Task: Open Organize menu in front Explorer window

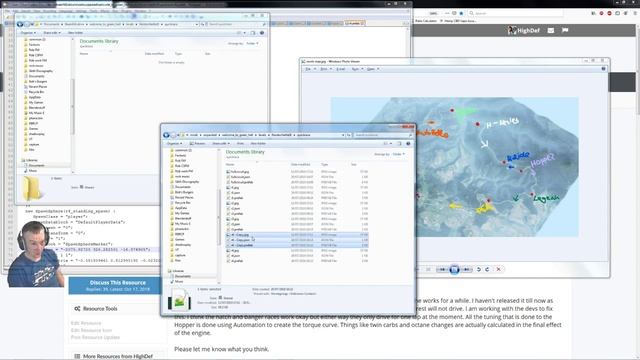Action: pyautogui.click(x=174, y=144)
